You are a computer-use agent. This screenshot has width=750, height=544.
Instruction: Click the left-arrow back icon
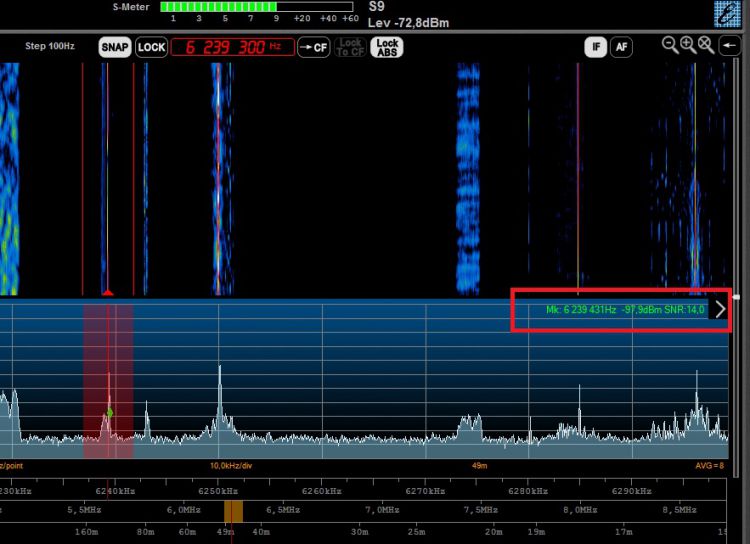pos(729,46)
